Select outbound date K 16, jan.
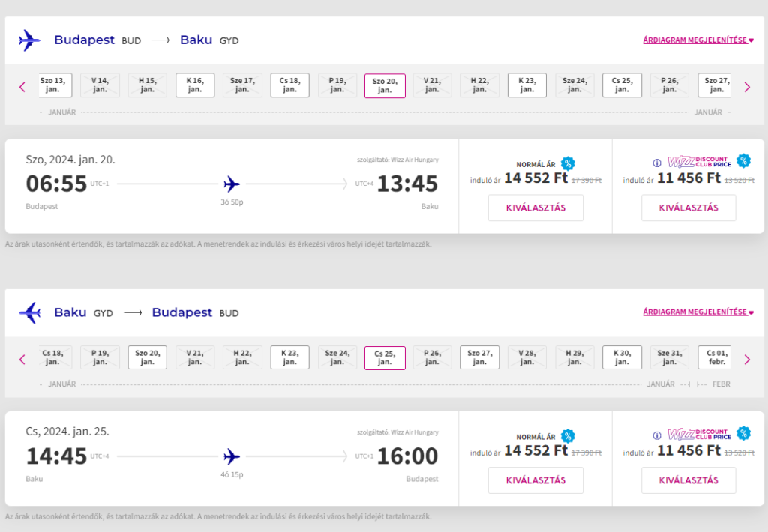 (x=195, y=85)
